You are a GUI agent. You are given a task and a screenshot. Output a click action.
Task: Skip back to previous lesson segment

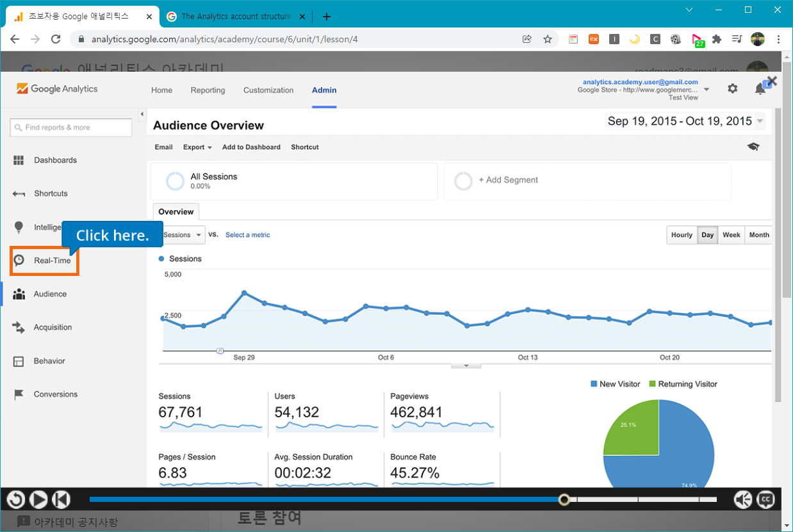pos(61,499)
